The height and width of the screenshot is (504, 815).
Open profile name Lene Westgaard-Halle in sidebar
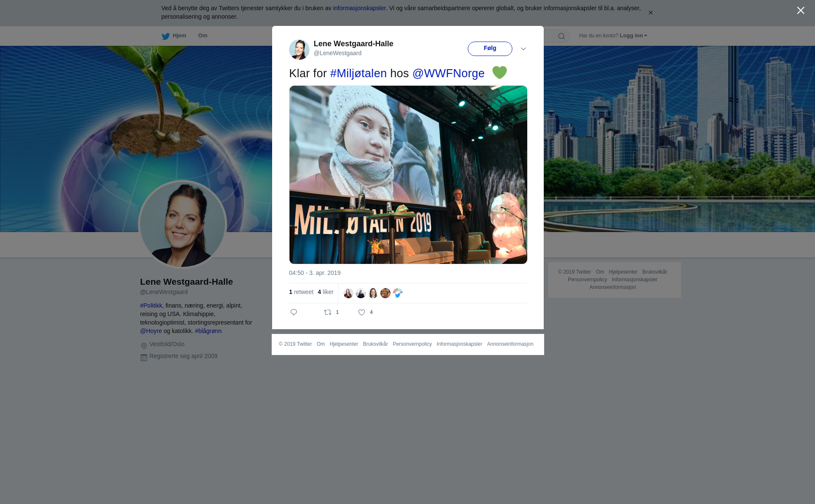click(x=186, y=282)
